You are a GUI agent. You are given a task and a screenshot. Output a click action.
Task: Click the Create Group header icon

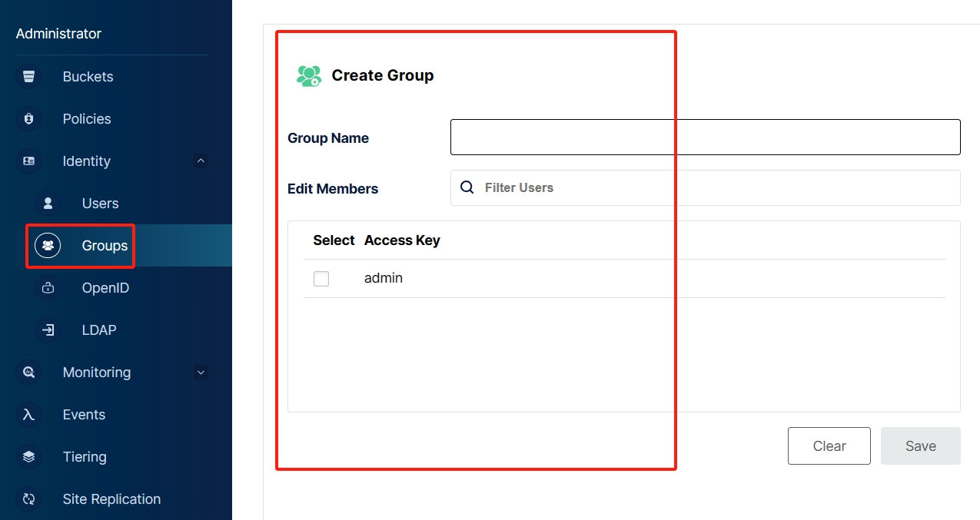point(308,75)
